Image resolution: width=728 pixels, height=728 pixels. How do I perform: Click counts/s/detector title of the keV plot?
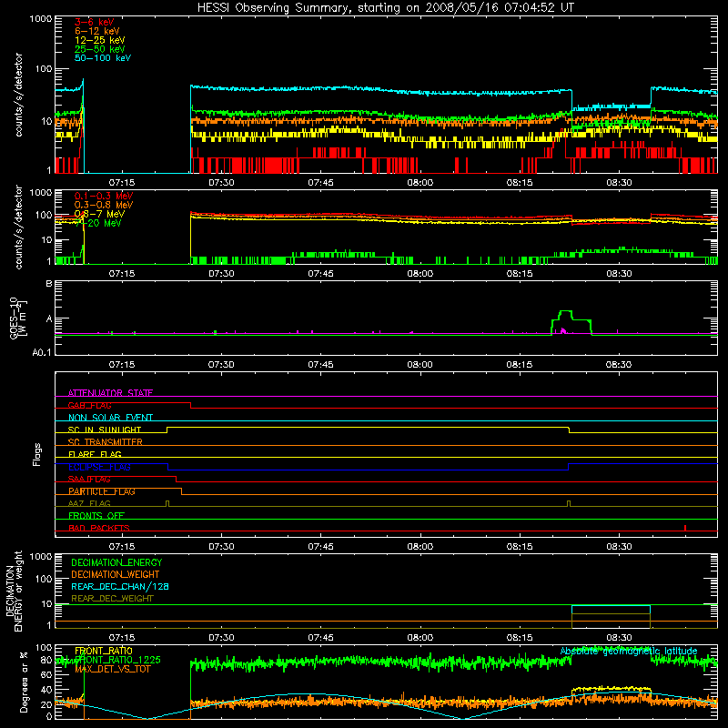pyautogui.click(x=18, y=95)
